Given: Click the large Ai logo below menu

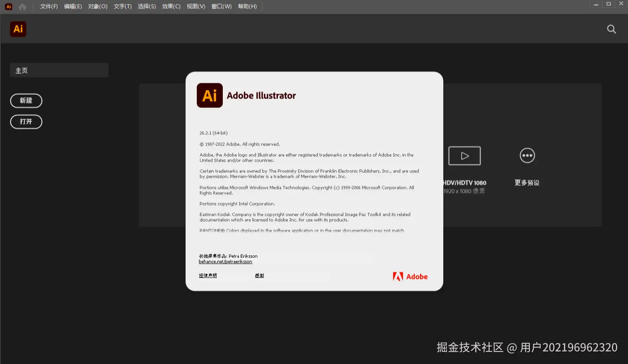Looking at the screenshot, I should pos(18,29).
